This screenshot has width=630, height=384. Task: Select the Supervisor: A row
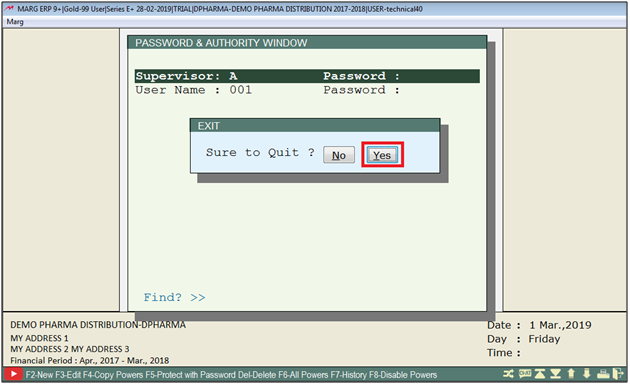pos(307,76)
